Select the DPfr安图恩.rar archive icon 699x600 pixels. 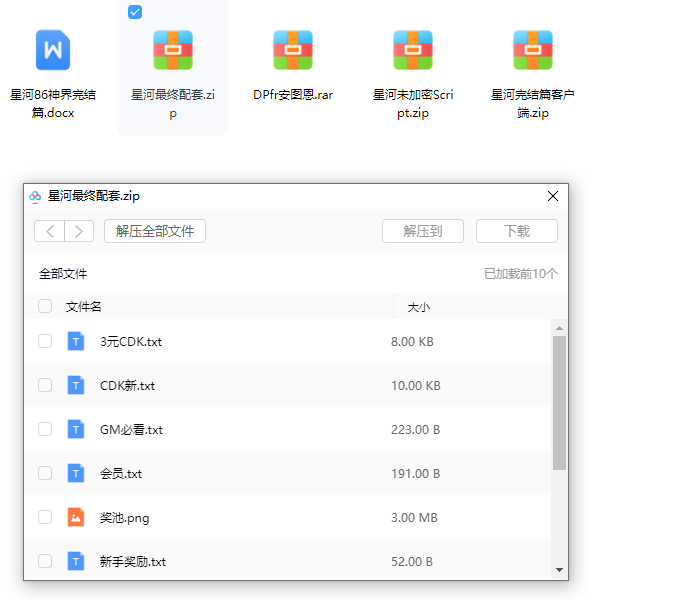[293, 49]
